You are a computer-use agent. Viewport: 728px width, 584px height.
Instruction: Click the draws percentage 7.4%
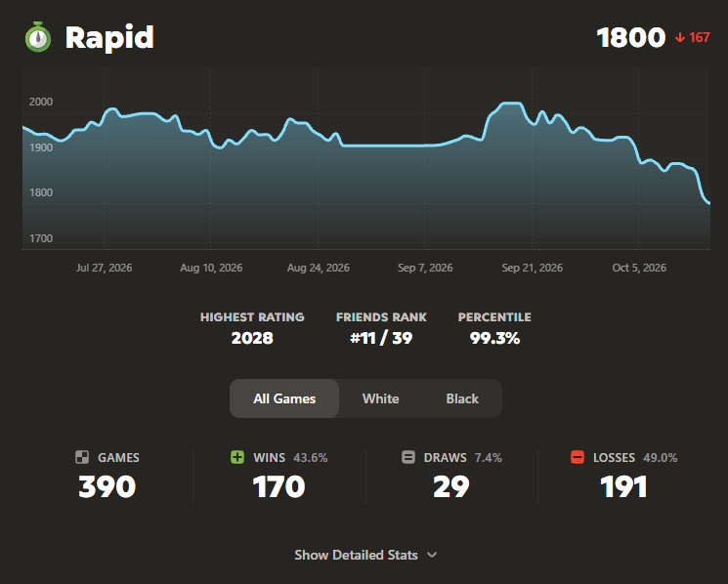pyautogui.click(x=489, y=458)
